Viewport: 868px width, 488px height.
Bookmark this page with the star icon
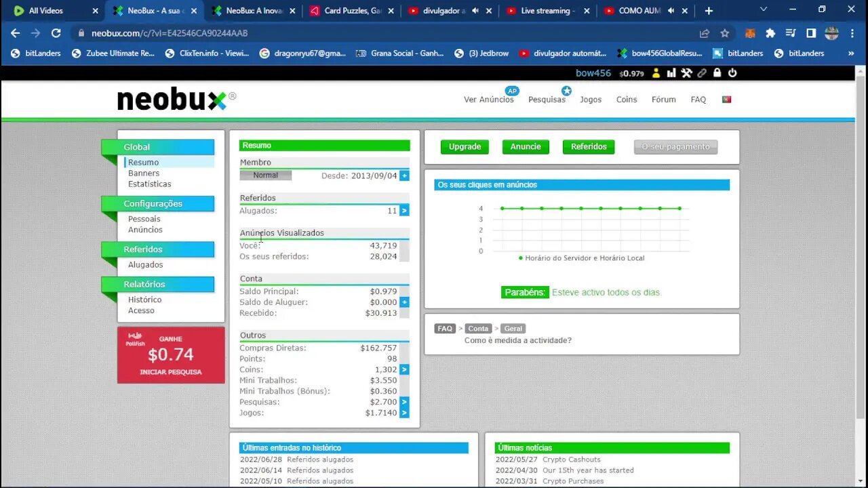(x=724, y=33)
